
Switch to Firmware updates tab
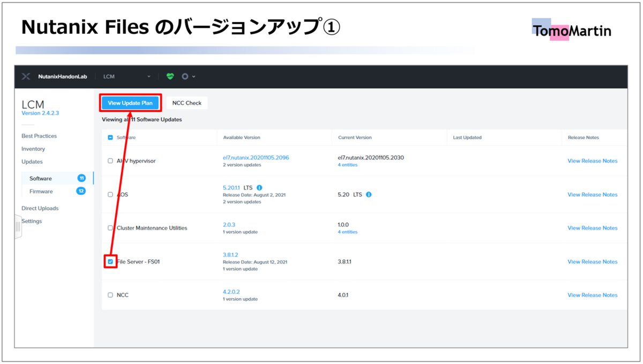41,191
